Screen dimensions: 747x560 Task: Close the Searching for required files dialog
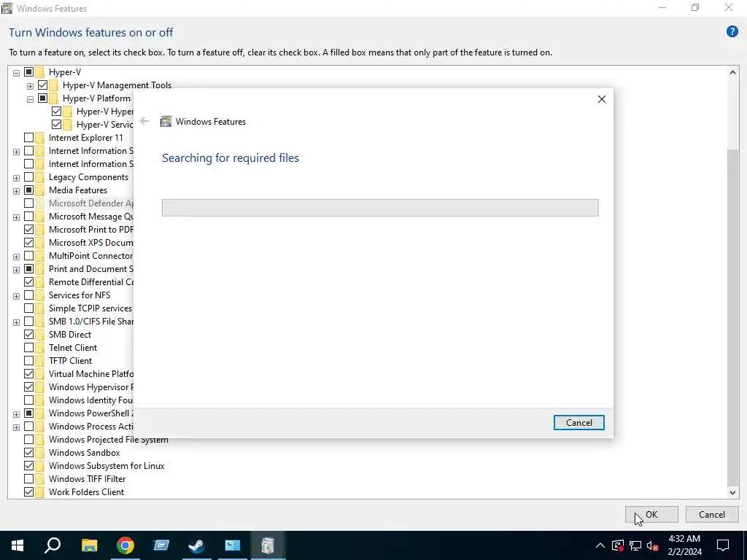[602, 99]
